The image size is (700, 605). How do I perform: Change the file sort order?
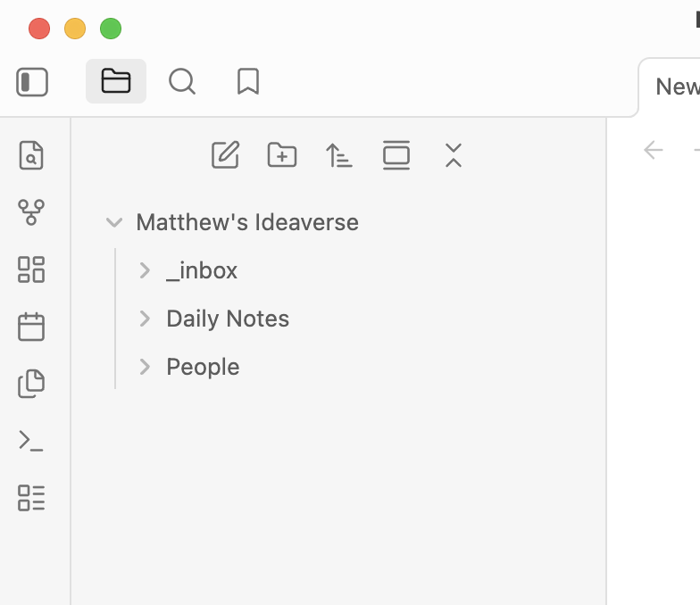coord(339,155)
